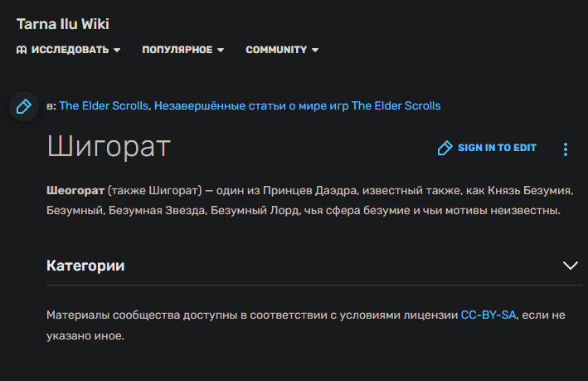Open the three-dot more actions menu

566,149
